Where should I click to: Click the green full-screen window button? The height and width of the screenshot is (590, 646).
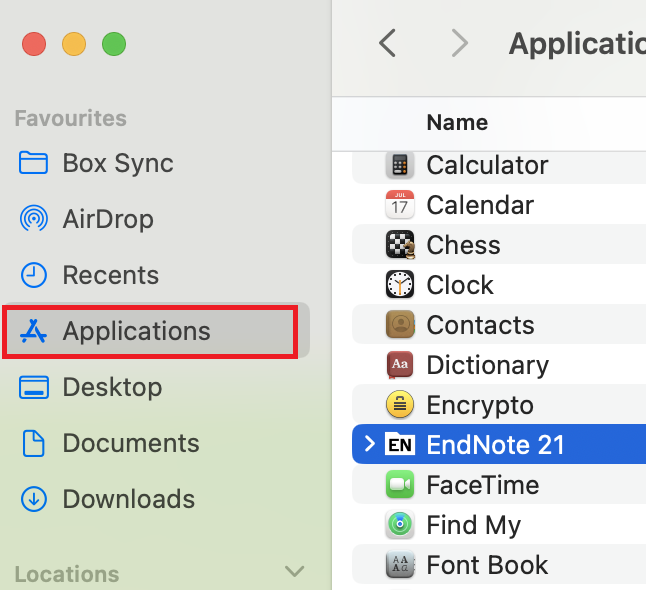pos(114,44)
